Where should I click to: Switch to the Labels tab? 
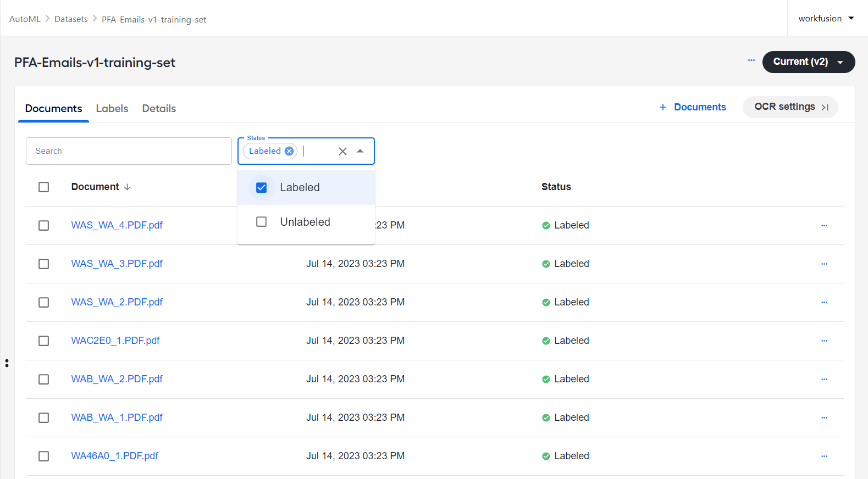click(x=112, y=109)
